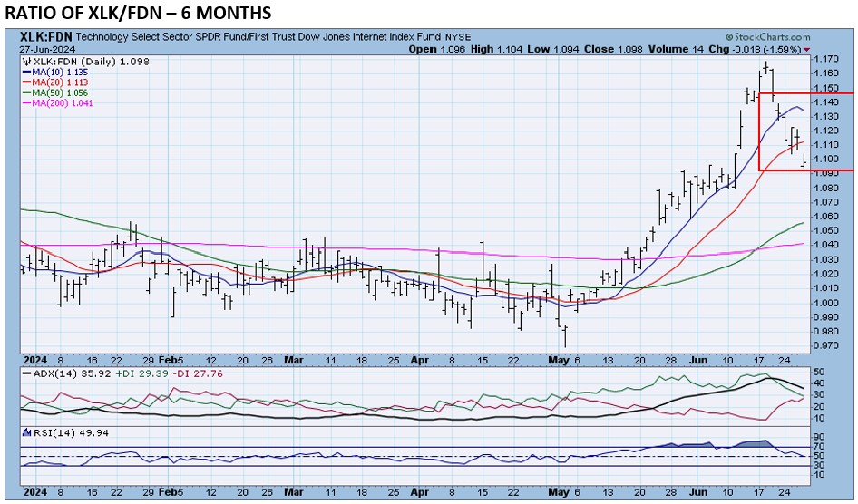The width and height of the screenshot is (858, 504).
Task: Click the 0.970 price axis label
Action: (x=826, y=345)
